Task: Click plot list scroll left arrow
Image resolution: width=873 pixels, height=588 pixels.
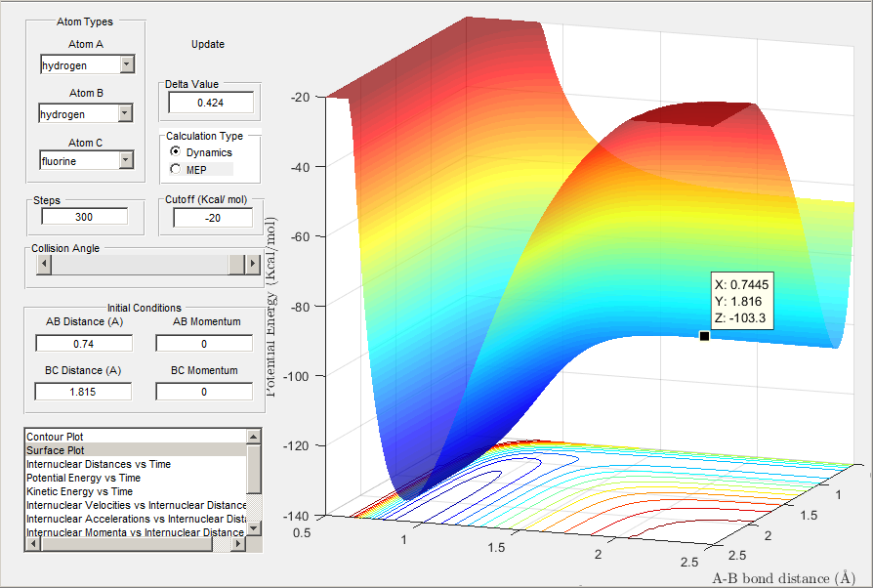Action: (33, 544)
